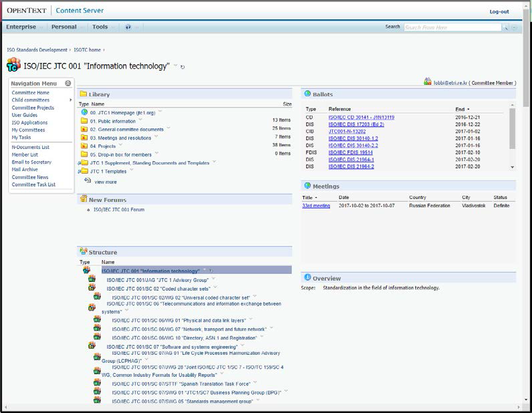Click the refresh icon next to page title

183,67
